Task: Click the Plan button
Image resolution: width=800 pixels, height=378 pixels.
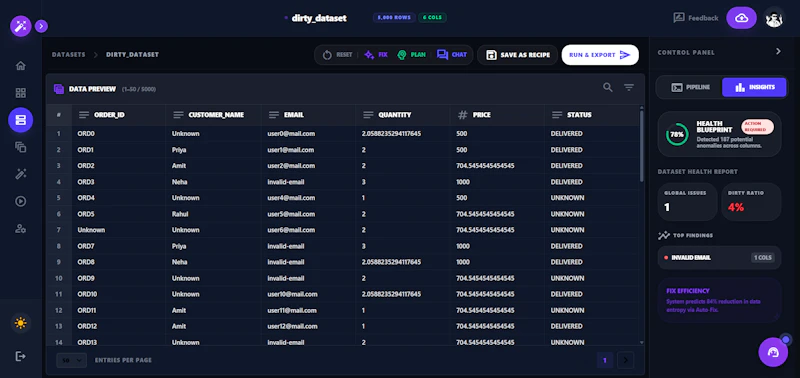Action: (411, 55)
